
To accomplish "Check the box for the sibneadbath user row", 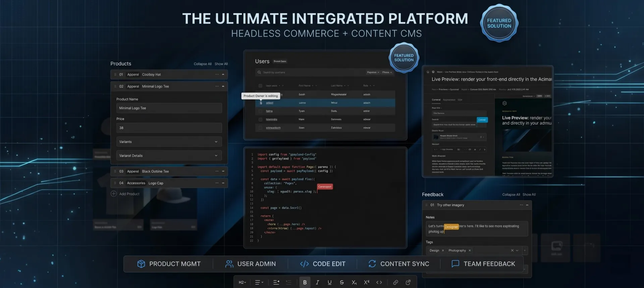I will tap(260, 128).
